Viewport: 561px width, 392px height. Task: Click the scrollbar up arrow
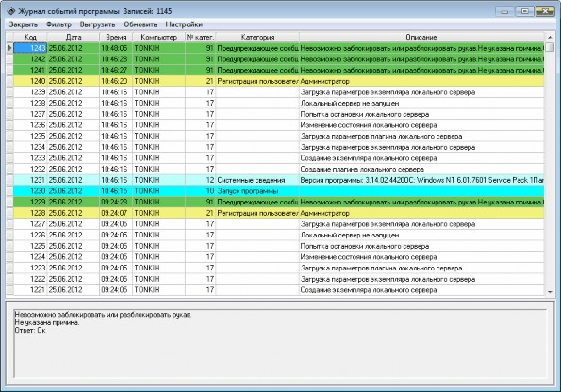pos(550,37)
